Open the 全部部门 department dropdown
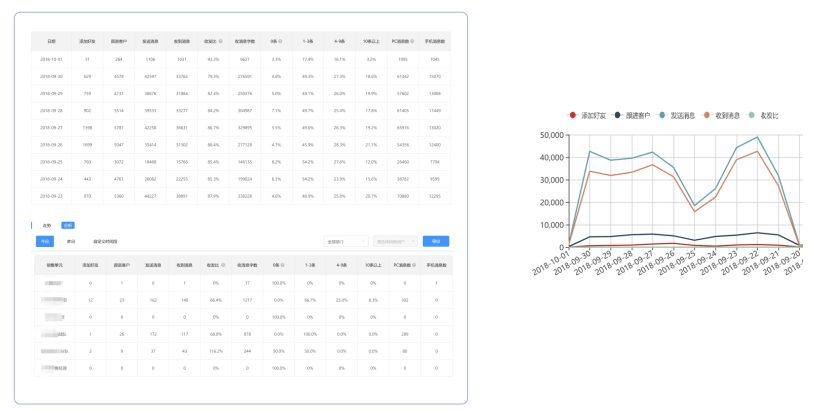 tap(346, 241)
